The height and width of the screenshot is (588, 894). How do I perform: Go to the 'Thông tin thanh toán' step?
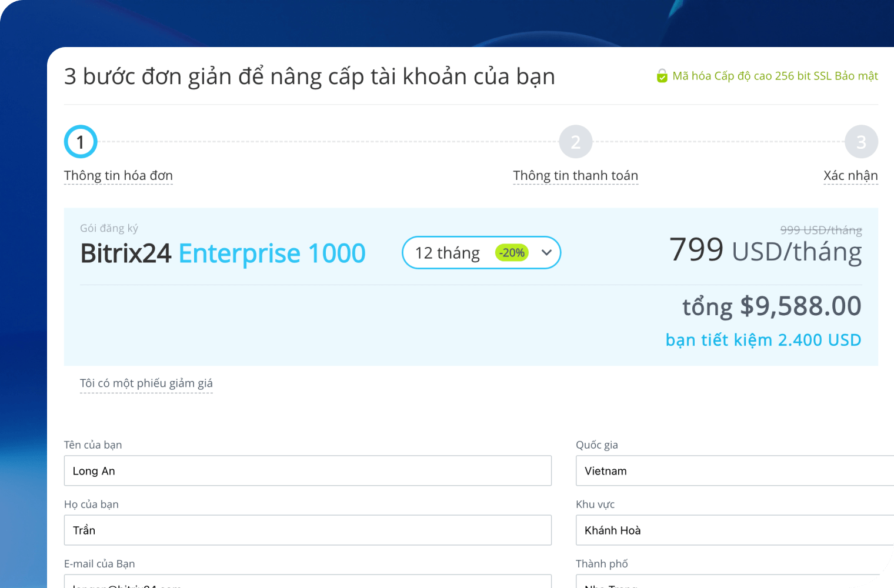575,176
